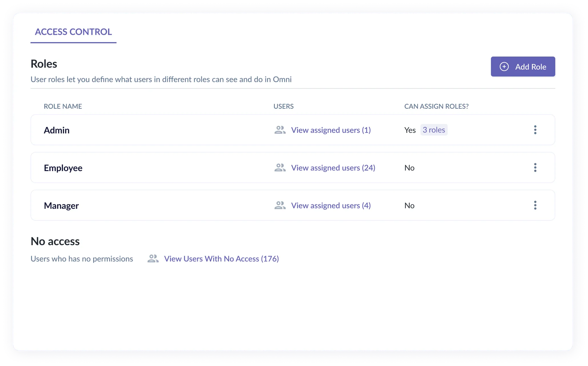588x366 pixels.
Task: Select the Admin role name
Action: click(57, 130)
